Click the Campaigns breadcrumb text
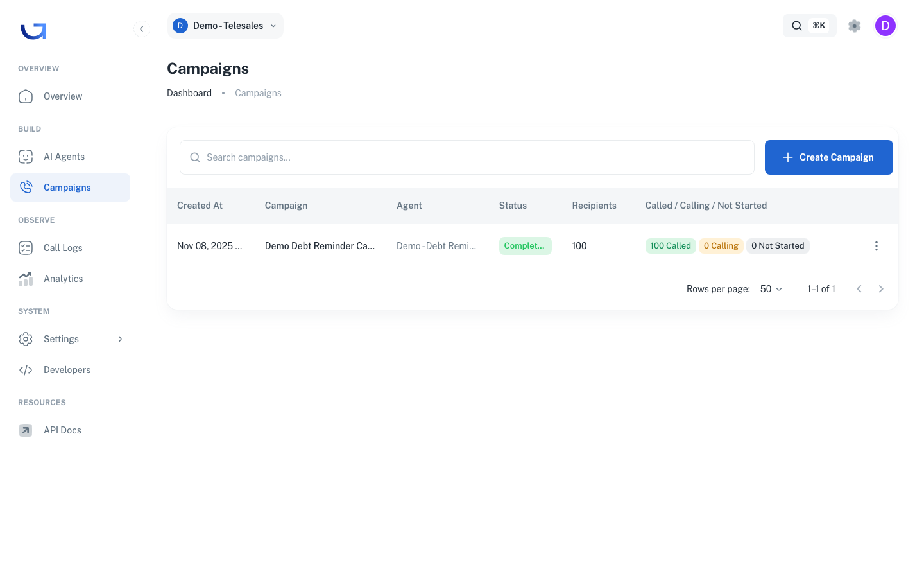The image size is (924, 578). 258,93
